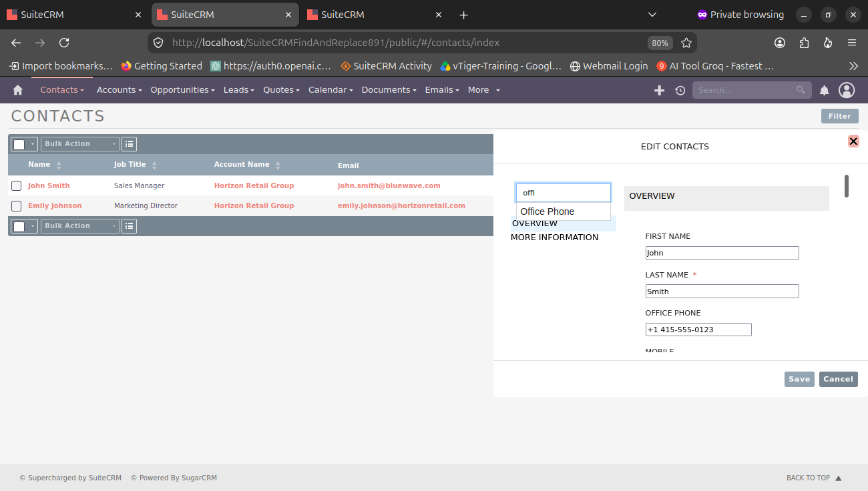Open top Bulk Action dropdown
The image size is (868, 491).
click(x=80, y=143)
